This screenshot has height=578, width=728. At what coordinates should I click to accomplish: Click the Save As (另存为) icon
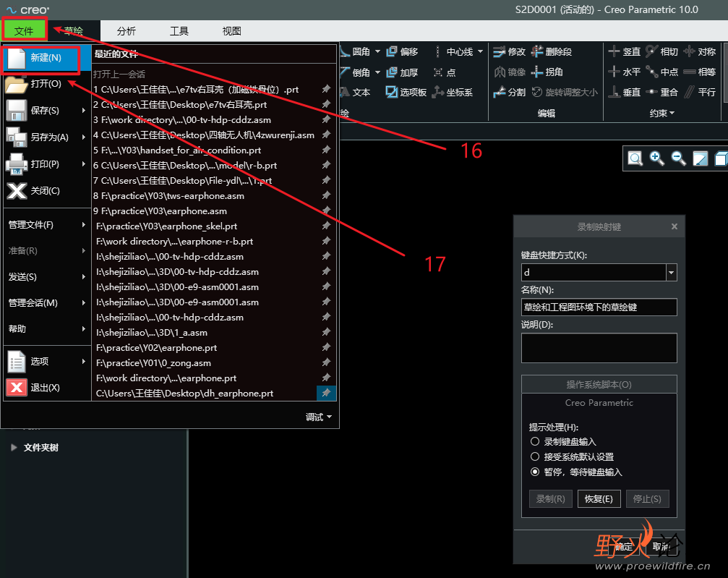coord(16,137)
